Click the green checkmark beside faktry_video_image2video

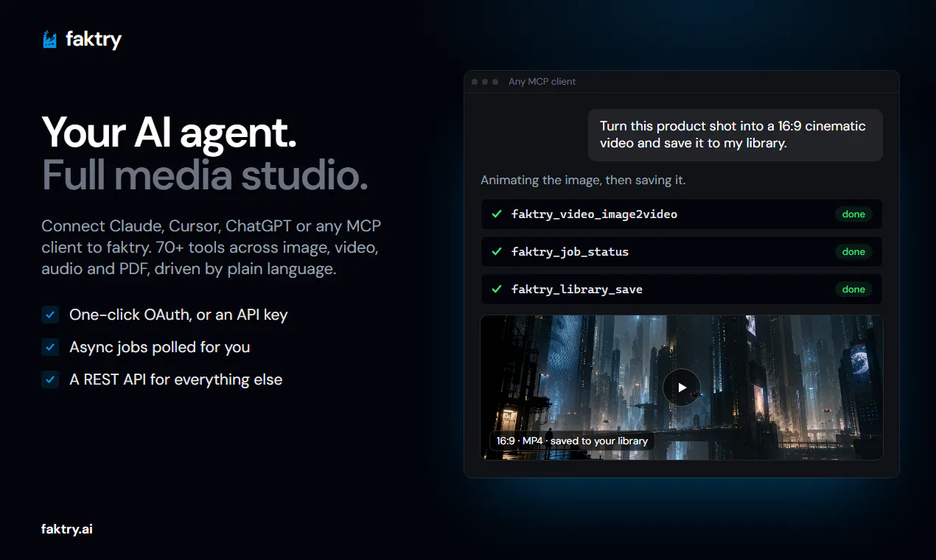(496, 214)
